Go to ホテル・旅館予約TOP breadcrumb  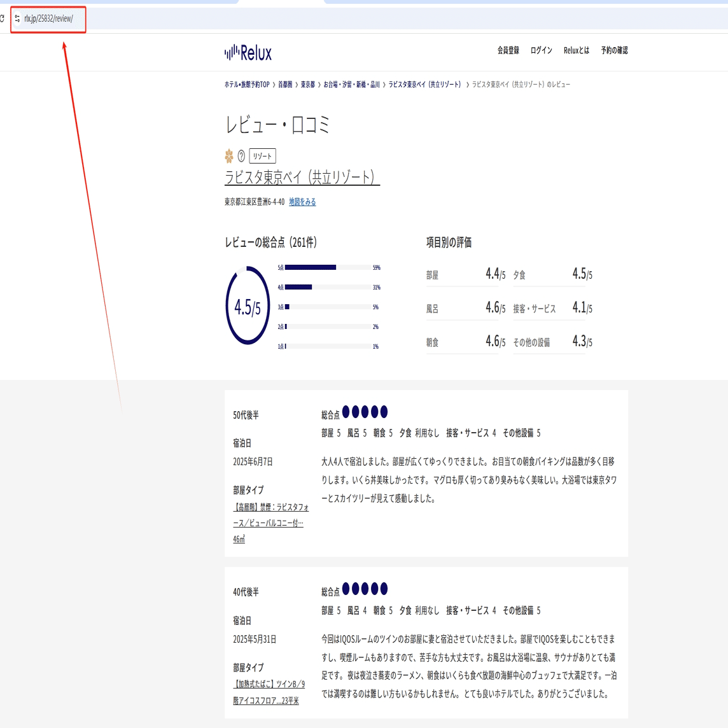pyautogui.click(x=247, y=85)
